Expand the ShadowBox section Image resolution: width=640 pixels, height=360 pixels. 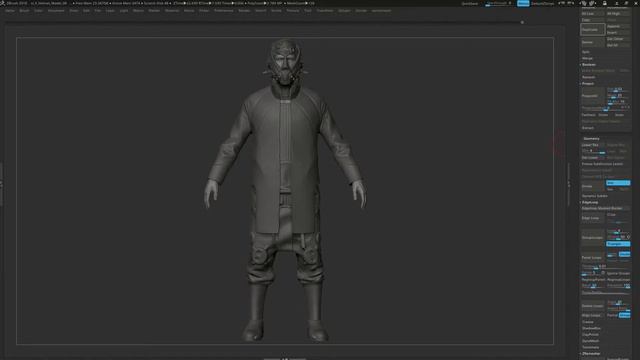(591, 328)
